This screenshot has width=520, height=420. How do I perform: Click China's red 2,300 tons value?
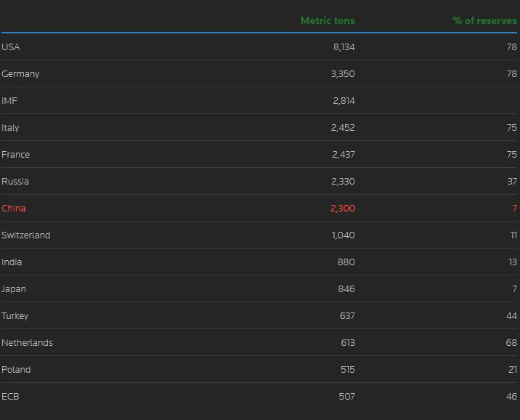coord(343,209)
